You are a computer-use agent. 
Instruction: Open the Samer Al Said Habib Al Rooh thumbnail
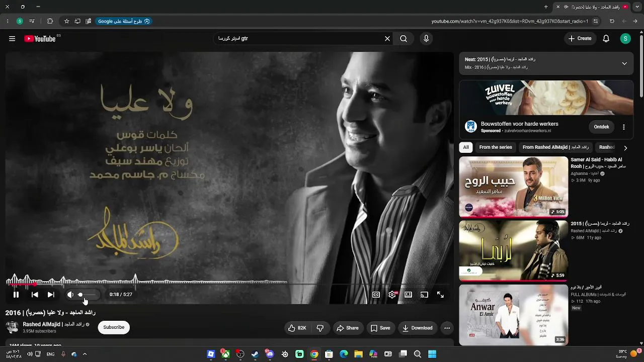coord(514,187)
